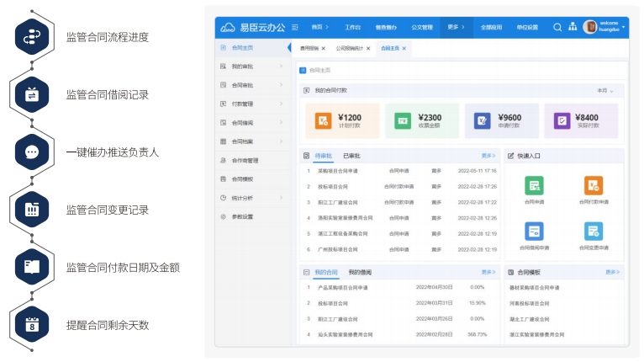Viewport: 644px width, 362px height.
Task: Expand the 更多 navigation menu
Action: click(456, 27)
